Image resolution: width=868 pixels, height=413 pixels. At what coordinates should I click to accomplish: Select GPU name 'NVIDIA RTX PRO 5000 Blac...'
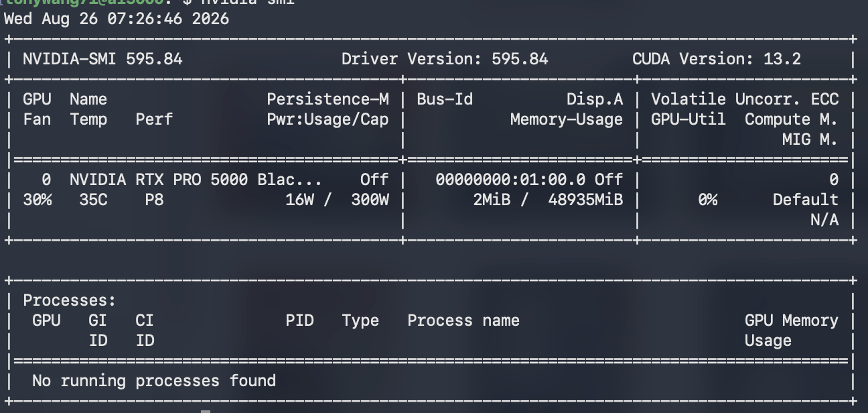[196, 180]
